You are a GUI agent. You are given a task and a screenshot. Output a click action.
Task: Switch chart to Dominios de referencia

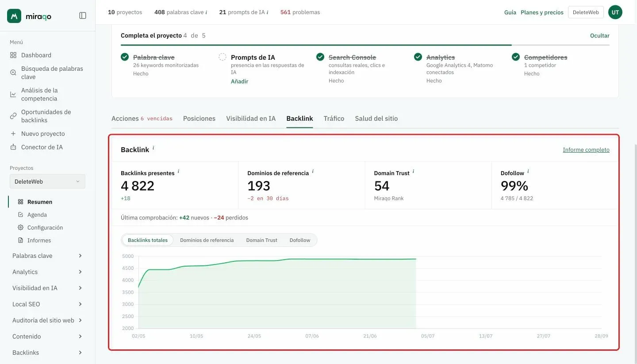(x=207, y=240)
